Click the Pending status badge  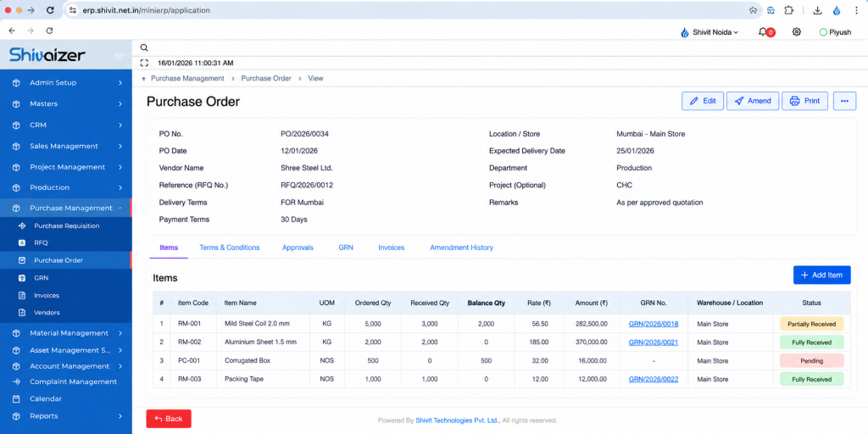click(811, 361)
